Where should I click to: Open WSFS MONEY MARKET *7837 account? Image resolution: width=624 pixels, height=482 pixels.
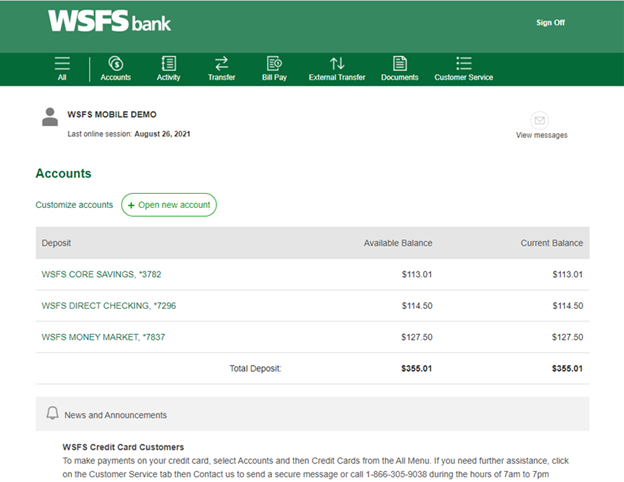pyautogui.click(x=103, y=337)
